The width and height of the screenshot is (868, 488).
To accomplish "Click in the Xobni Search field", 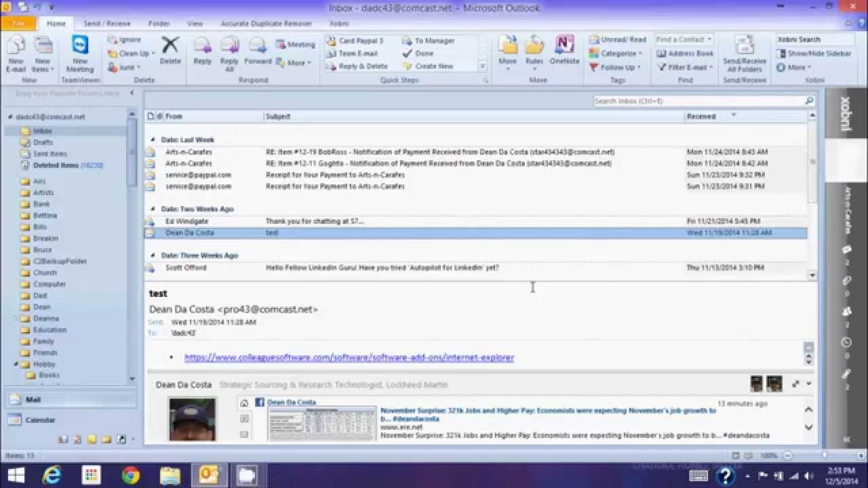I will click(815, 39).
